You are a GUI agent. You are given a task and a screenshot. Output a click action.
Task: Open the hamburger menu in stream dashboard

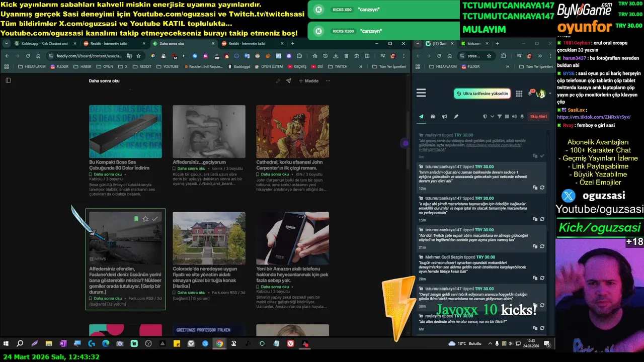421,93
